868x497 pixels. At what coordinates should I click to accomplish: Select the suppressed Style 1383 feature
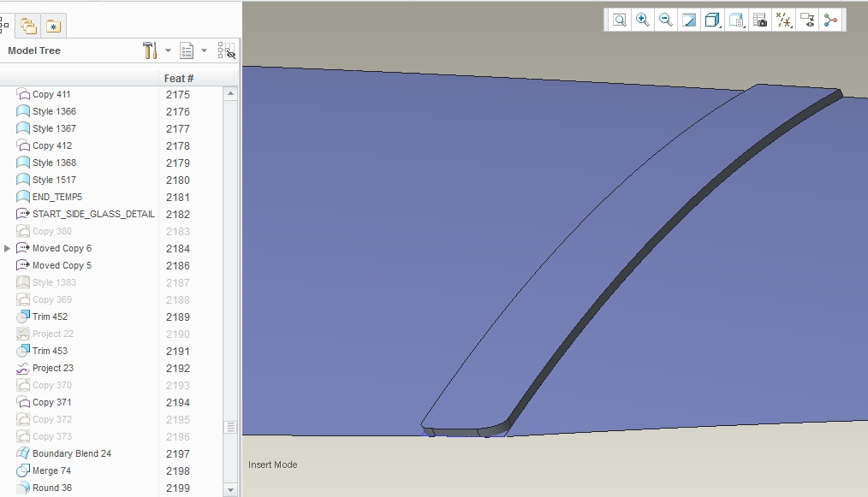[54, 282]
